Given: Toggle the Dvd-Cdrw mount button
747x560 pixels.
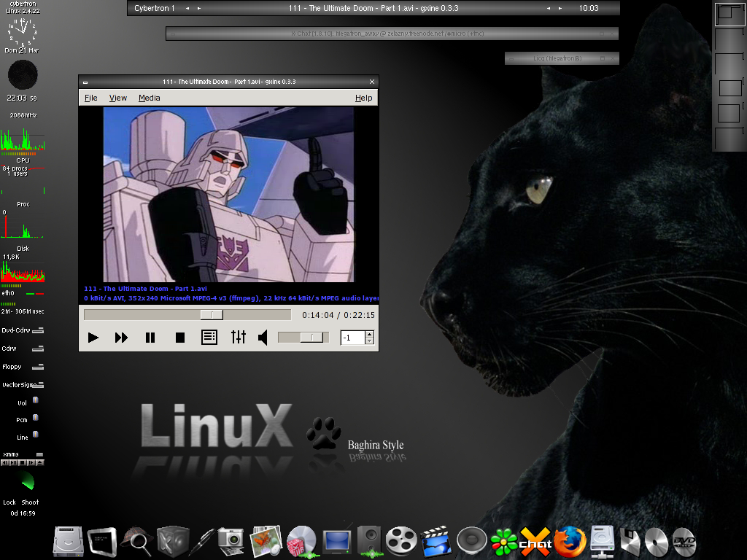Looking at the screenshot, I should pyautogui.click(x=38, y=330).
